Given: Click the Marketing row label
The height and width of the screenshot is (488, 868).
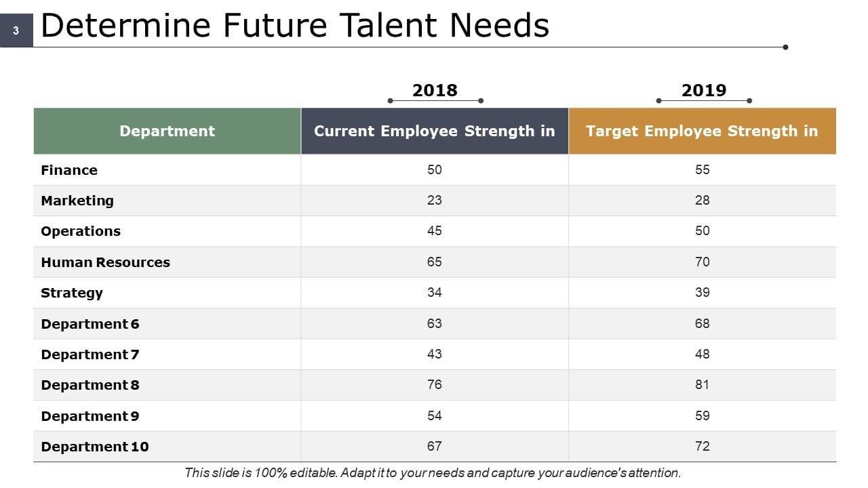Looking at the screenshot, I should (x=77, y=201).
